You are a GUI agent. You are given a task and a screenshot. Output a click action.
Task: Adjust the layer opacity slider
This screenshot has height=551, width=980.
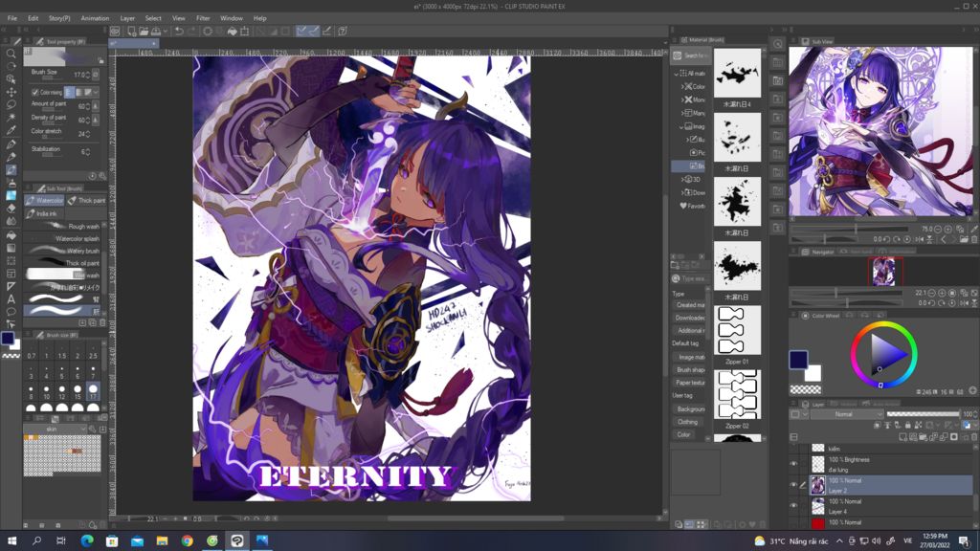(x=924, y=414)
